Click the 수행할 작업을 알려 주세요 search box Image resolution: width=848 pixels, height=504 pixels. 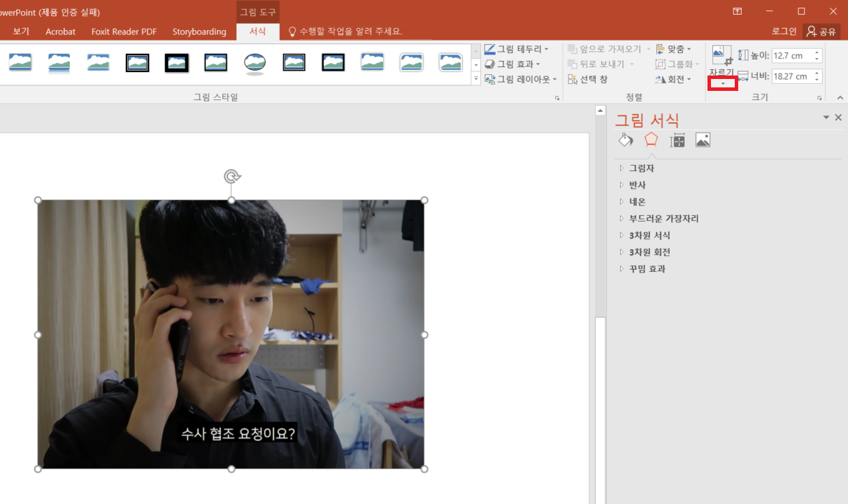coord(345,31)
